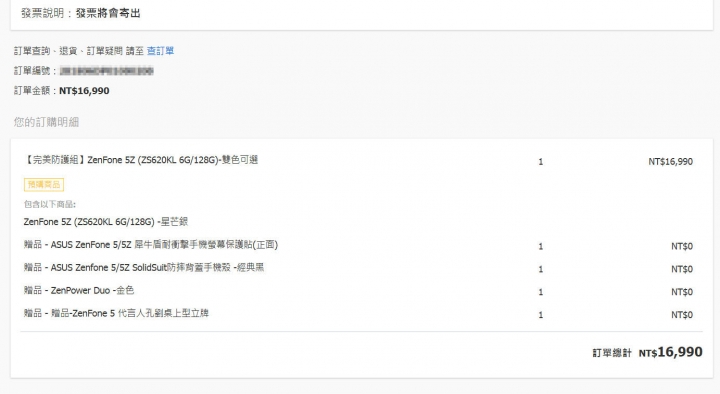Select the ZenFone 5Z 星芒銀 item line
The width and height of the screenshot is (720, 394).
[106, 222]
